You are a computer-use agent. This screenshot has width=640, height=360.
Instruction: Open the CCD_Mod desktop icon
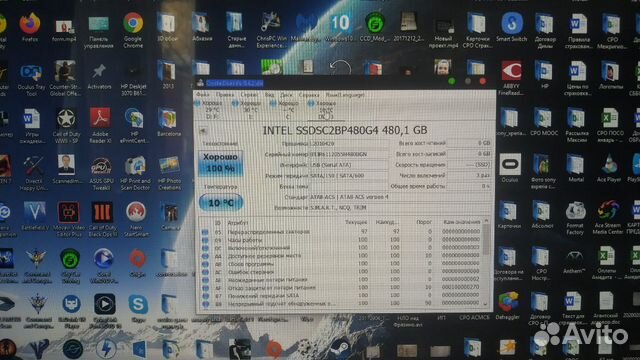click(374, 27)
